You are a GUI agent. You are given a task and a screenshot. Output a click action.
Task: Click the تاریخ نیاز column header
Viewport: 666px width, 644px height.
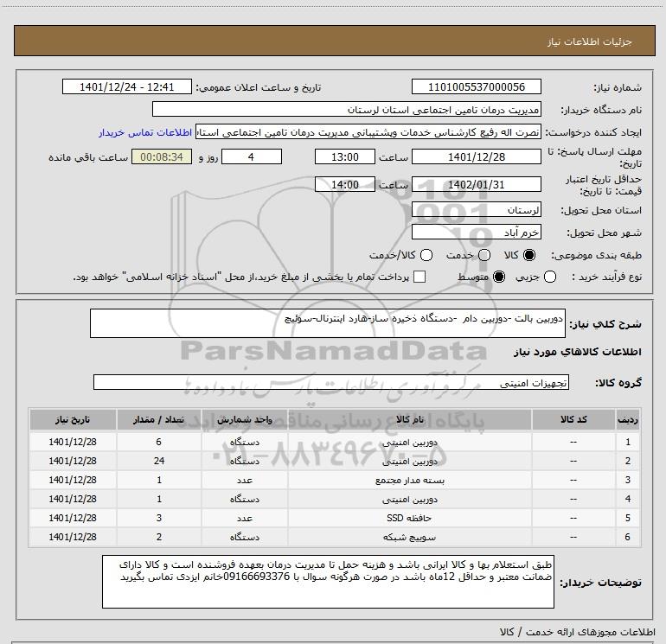tap(73, 419)
